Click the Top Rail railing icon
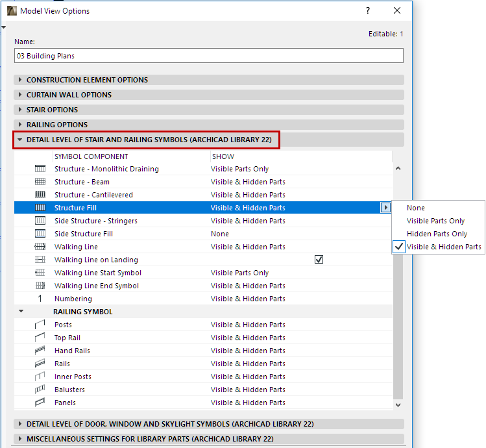The image size is (486, 448). tap(40, 338)
